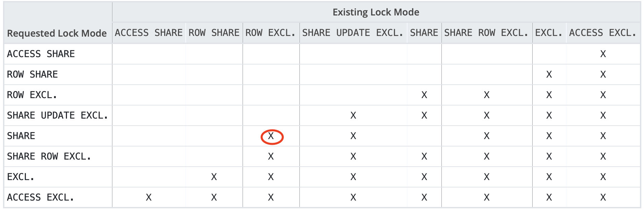This screenshot has height=213, width=644.
Task: Select the ROW EXCL. row label
Action: [x=32, y=95]
